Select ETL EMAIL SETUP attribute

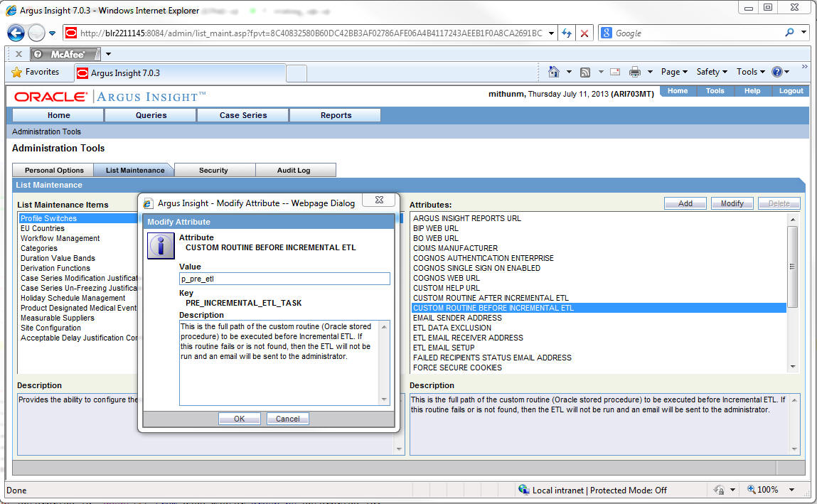[444, 348]
